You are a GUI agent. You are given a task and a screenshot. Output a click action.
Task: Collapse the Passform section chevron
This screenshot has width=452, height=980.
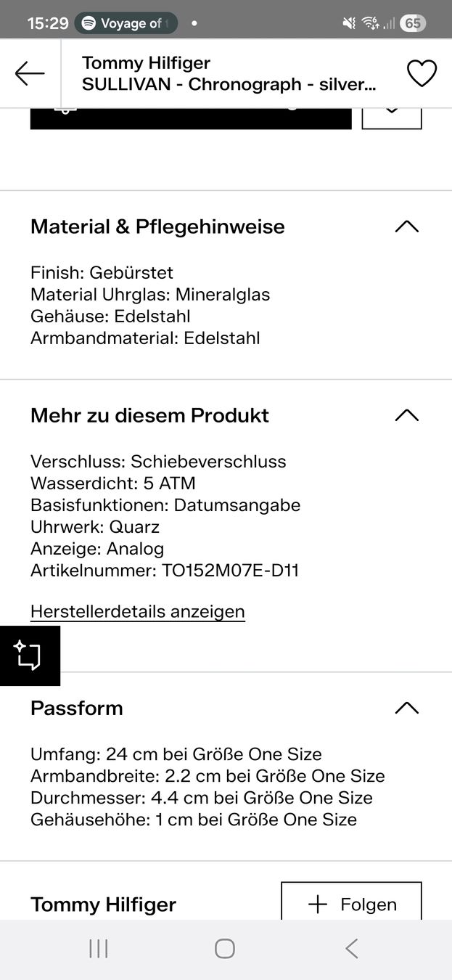[x=406, y=708]
